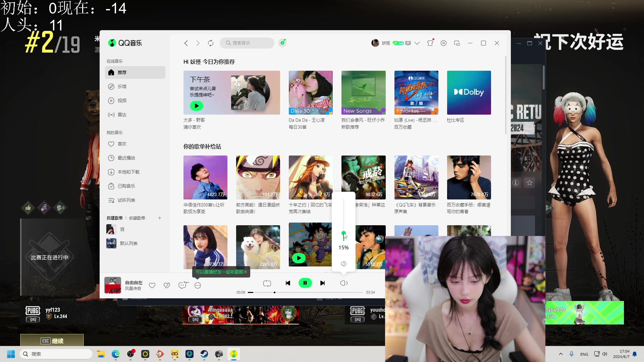Switch to 自建歌单 tab
644x362 pixels.
(115, 218)
